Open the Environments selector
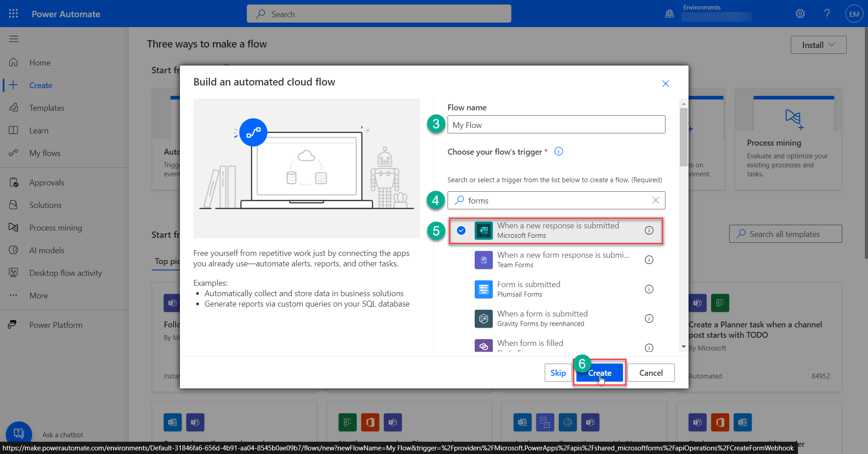The image size is (868, 454). (717, 13)
